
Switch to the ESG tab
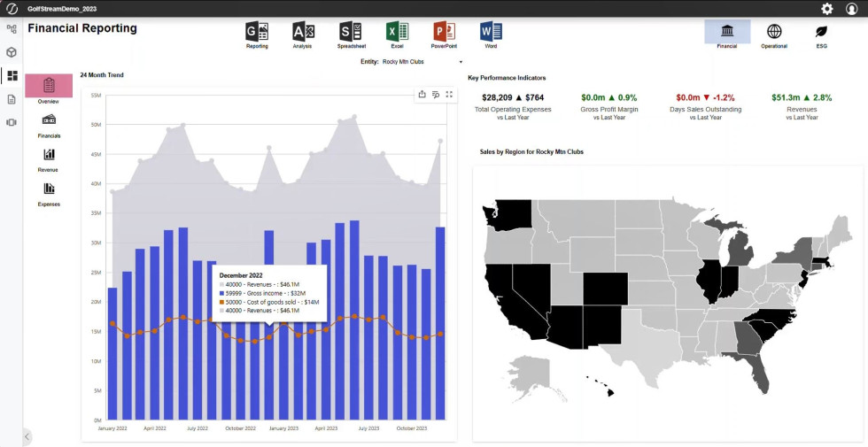[821, 33]
